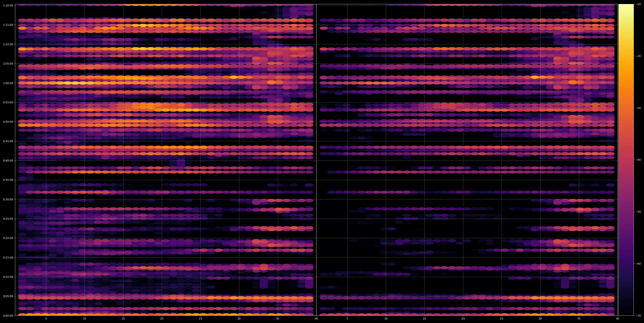
Task: Click x-axis tick label 5 under right plot
Action: pyautogui.click(x=347, y=319)
